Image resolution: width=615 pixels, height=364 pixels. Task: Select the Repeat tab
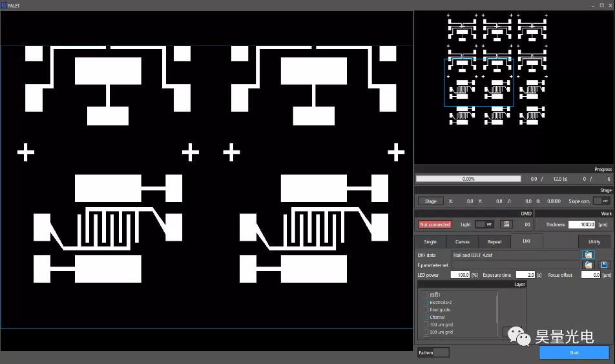(494, 242)
